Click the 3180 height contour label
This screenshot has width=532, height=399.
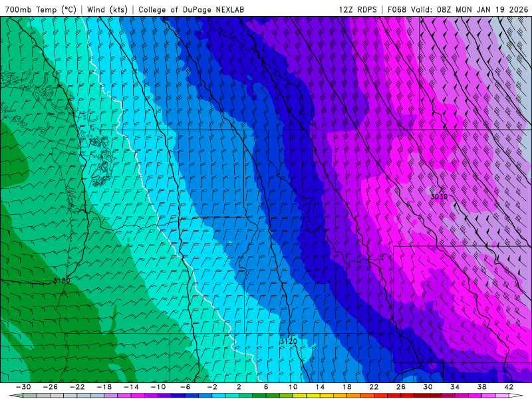(62, 281)
